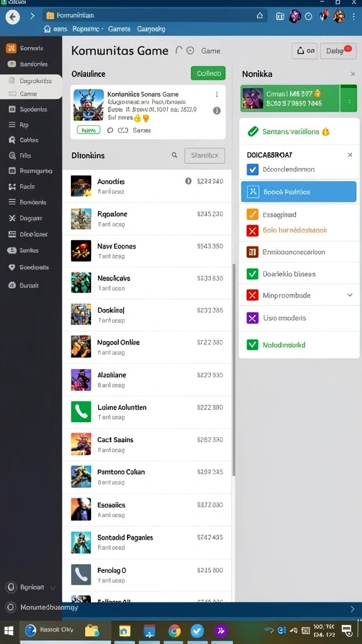The width and height of the screenshot is (362, 644).
Task: Toggle the Golo harnédostranok red checkbox
Action: pos(253,230)
